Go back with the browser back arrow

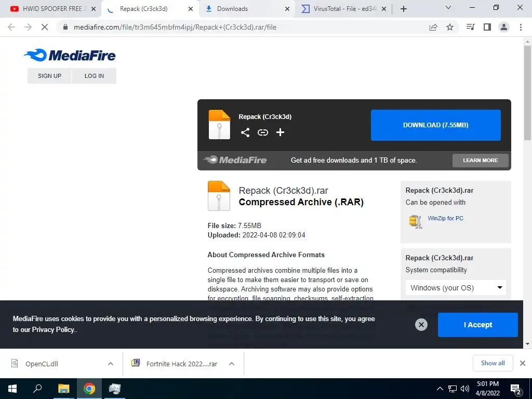[11, 27]
